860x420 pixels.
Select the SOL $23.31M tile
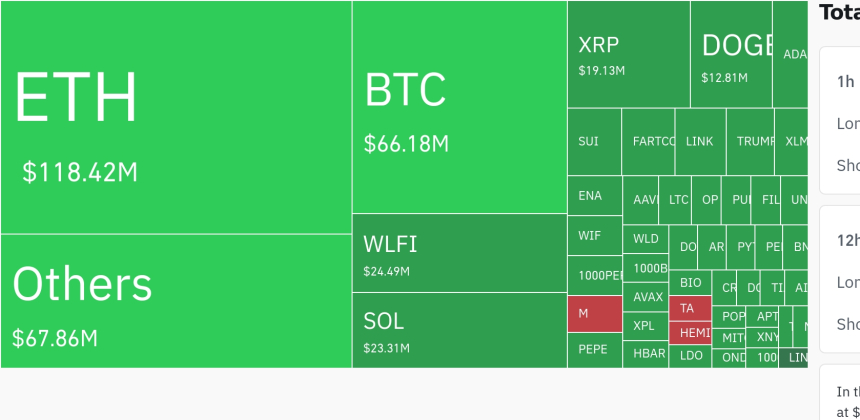point(459,329)
